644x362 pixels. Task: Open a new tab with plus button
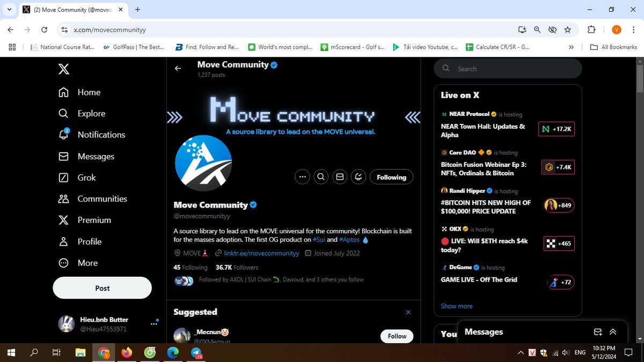137,9
